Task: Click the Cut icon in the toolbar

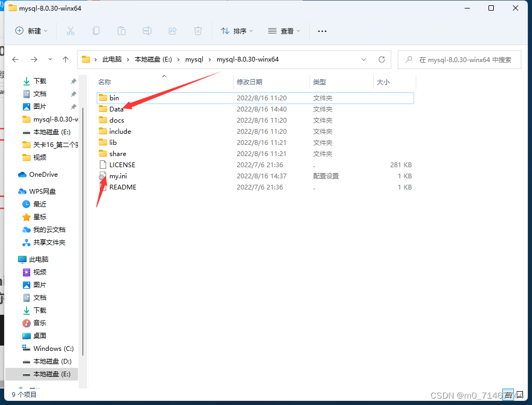Action: point(71,31)
